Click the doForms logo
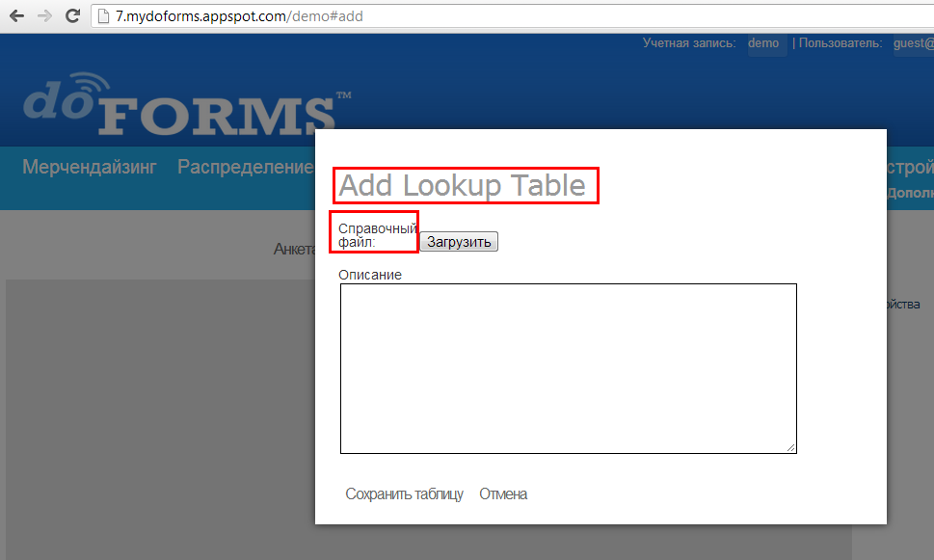Screen dimensions: 934x560 click(187, 104)
